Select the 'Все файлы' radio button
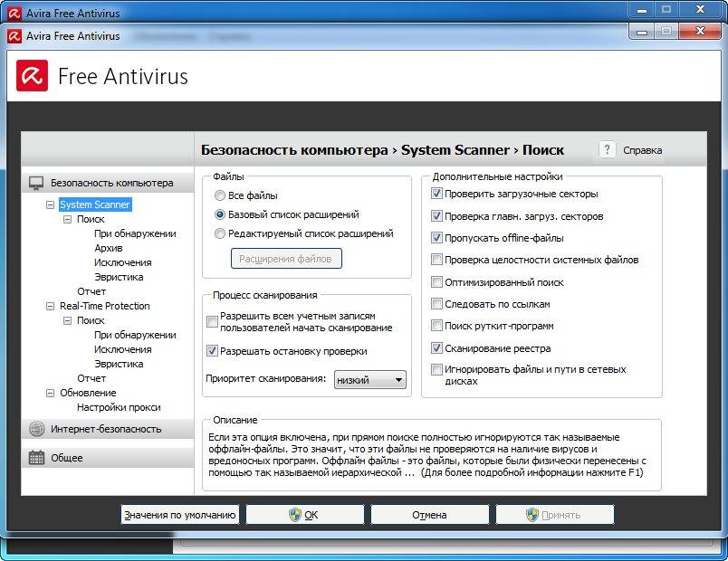 coord(220,195)
